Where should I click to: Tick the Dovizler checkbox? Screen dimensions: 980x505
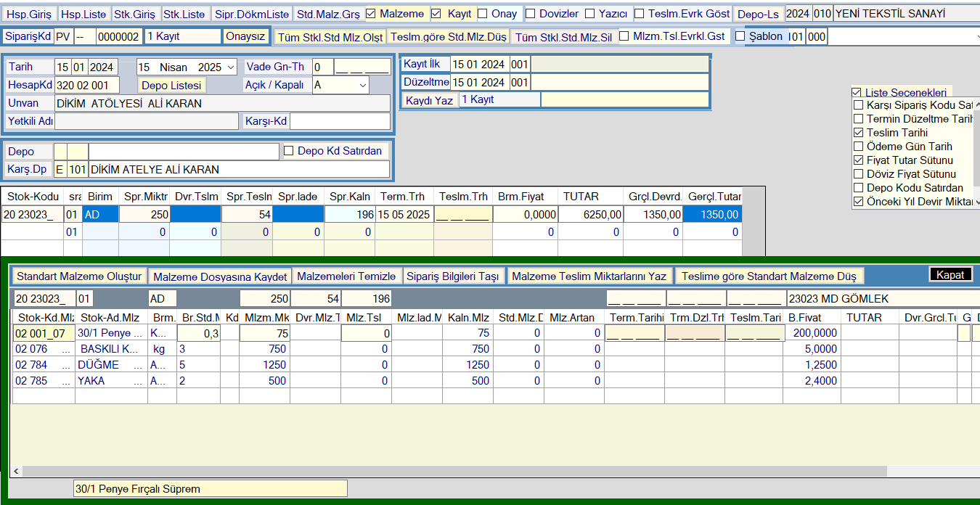(x=531, y=13)
